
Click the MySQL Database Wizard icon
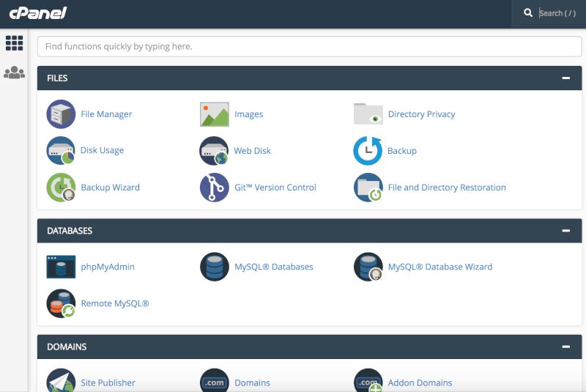coord(368,267)
